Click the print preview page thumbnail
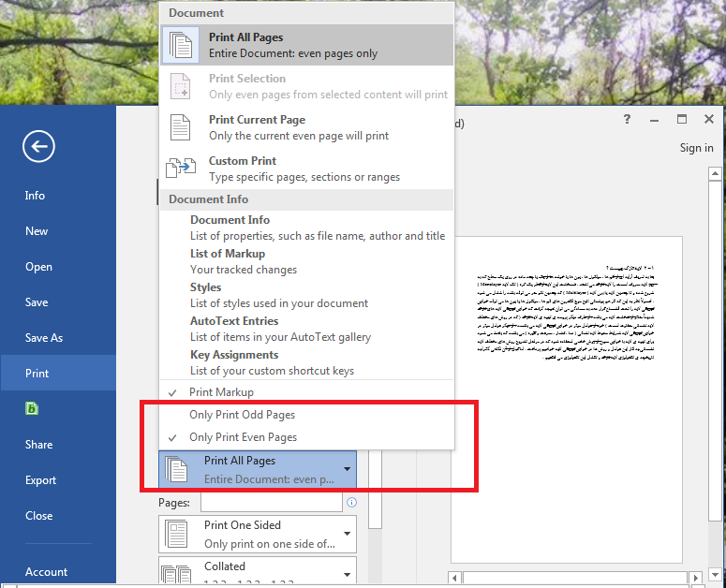The image size is (726, 588). (x=566, y=400)
